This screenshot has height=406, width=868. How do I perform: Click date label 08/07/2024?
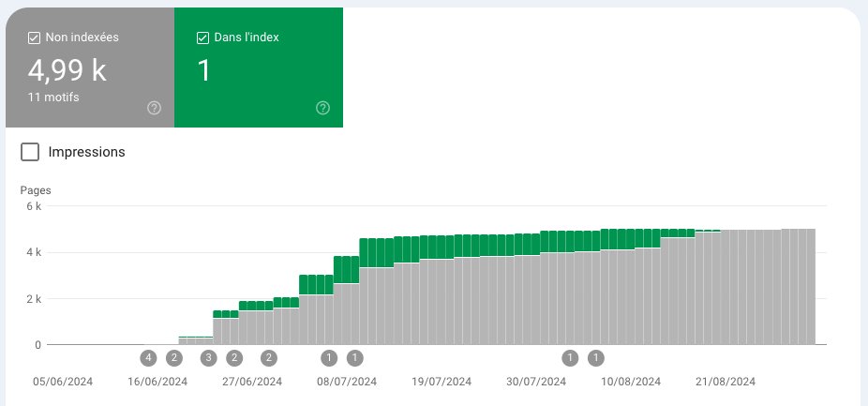(x=347, y=382)
